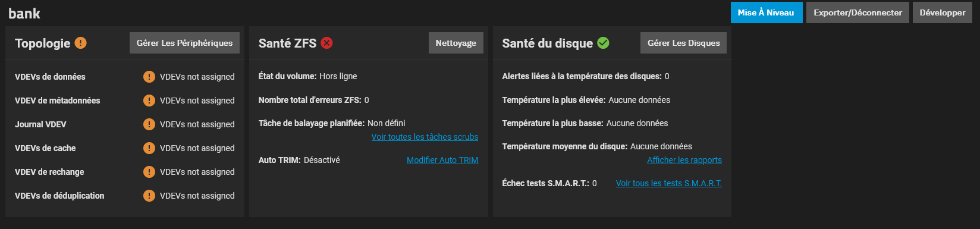Open the Afficher les rapports link
Screen dimensions: 980x229
(x=684, y=160)
